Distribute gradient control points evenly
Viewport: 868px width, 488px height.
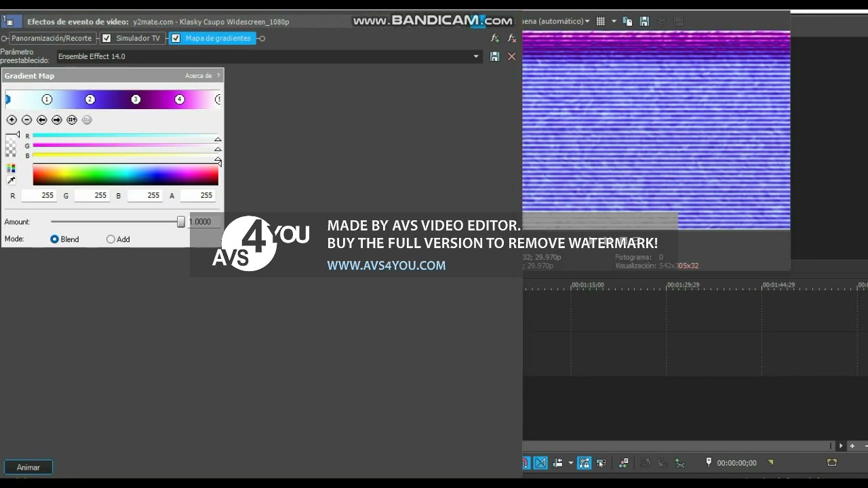[x=72, y=120]
